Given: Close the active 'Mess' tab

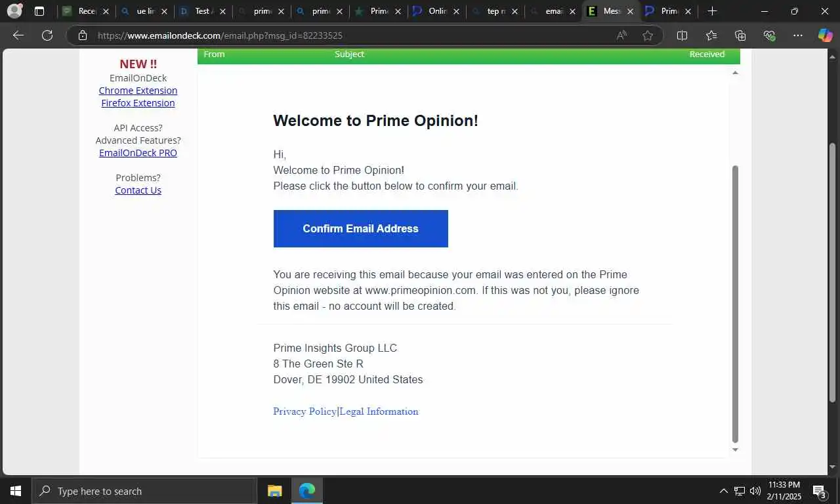Looking at the screenshot, I should [x=630, y=11].
